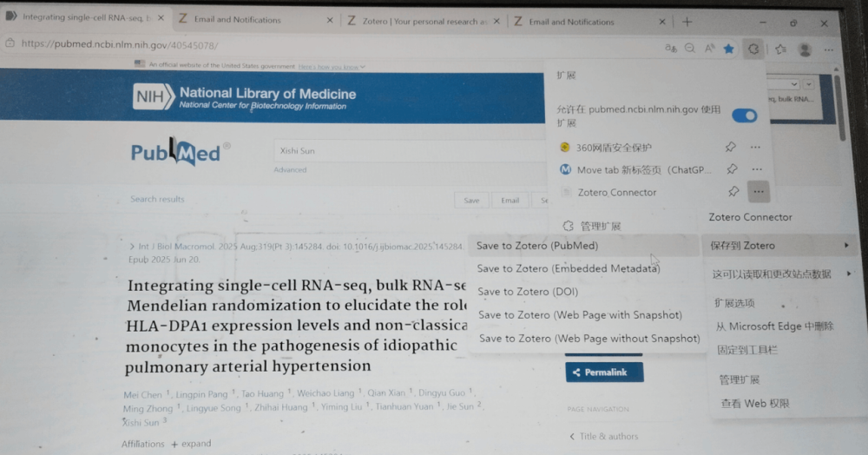Click the translate page icon
This screenshot has height=455, width=868.
670,49
